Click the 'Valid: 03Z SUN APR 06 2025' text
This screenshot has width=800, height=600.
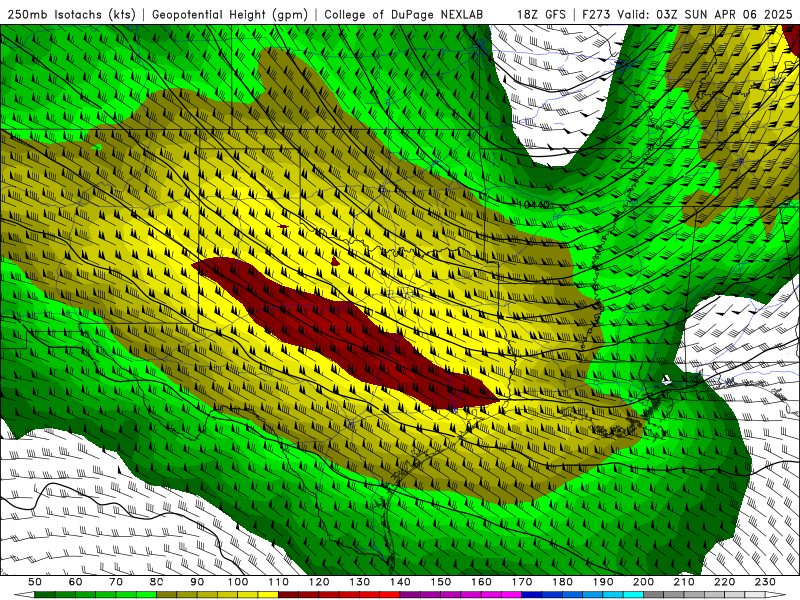click(705, 15)
